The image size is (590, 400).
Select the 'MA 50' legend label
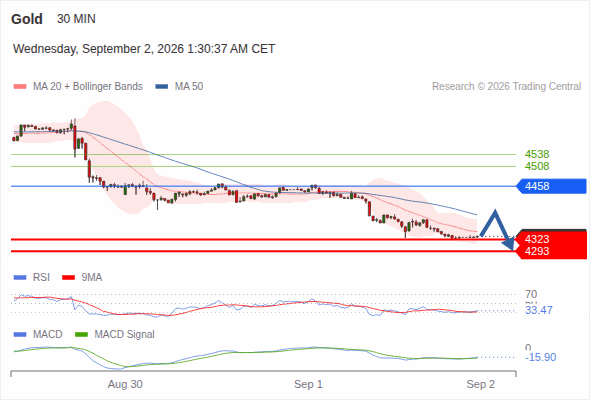pyautogui.click(x=189, y=87)
